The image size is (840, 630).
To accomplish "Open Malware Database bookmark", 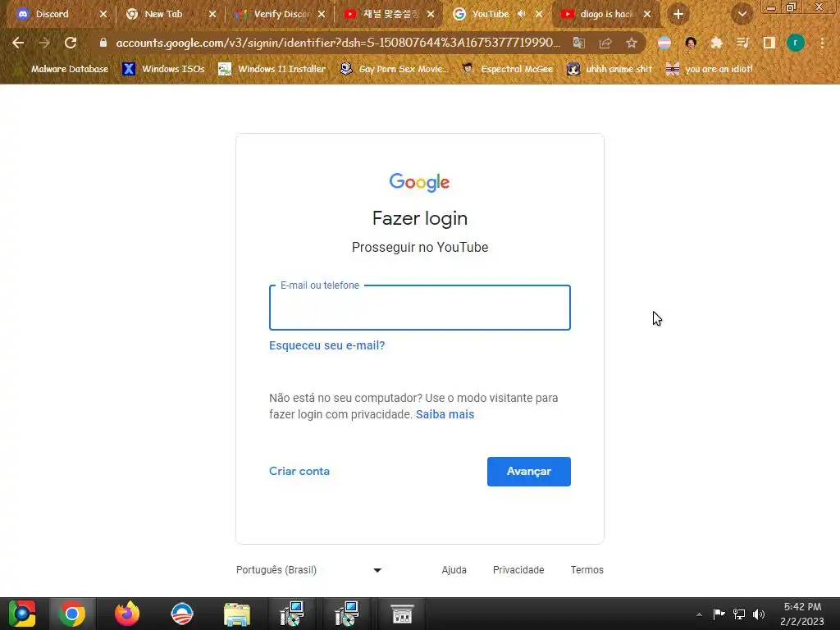I will 63,69.
